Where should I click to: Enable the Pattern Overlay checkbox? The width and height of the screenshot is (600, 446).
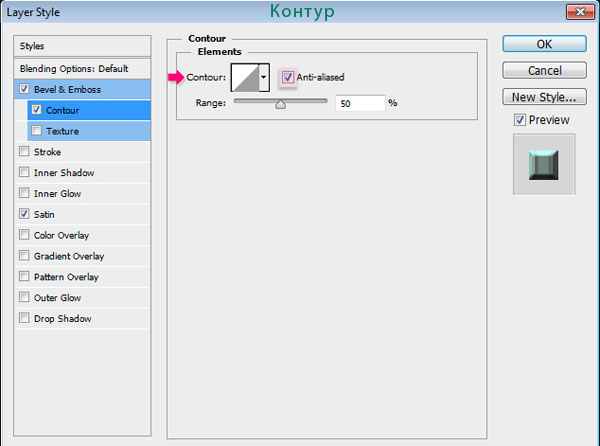click(24, 276)
